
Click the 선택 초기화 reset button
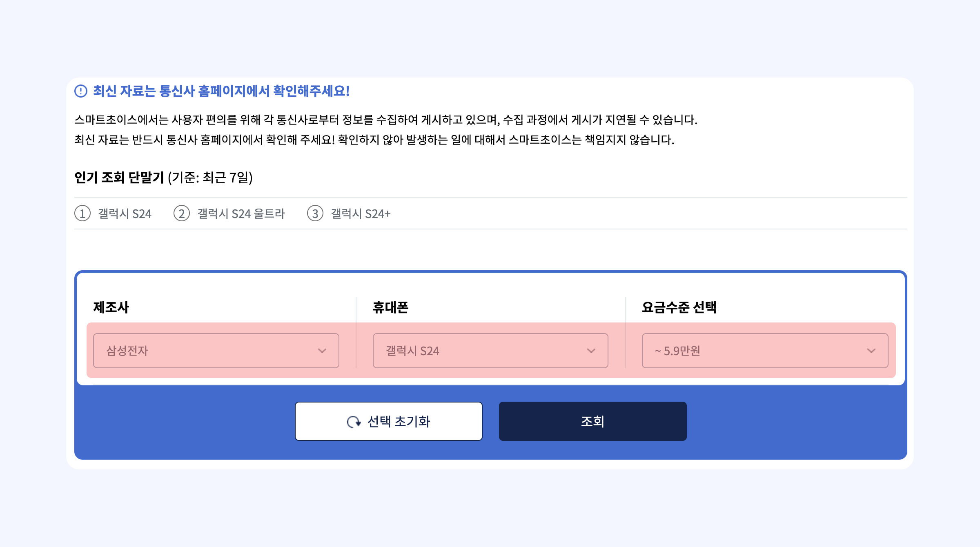(x=388, y=421)
